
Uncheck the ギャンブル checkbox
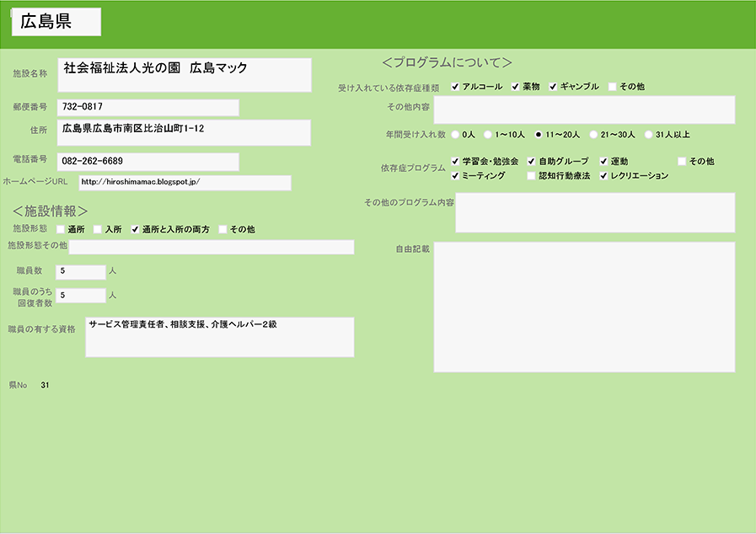[554, 87]
